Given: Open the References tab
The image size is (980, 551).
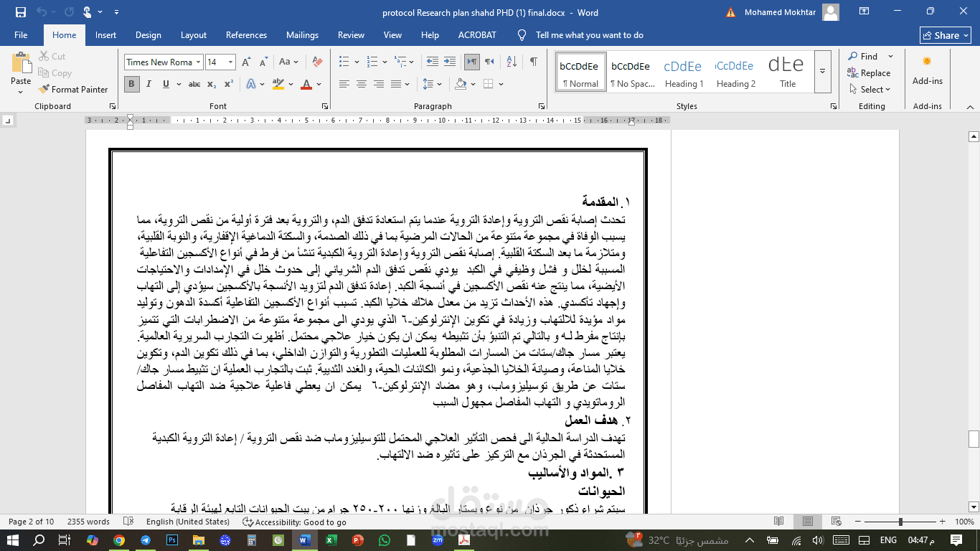Looking at the screenshot, I should [246, 34].
